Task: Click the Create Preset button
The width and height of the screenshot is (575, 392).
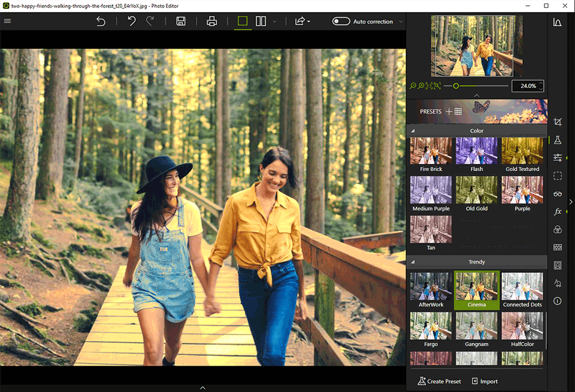Action: point(439,381)
